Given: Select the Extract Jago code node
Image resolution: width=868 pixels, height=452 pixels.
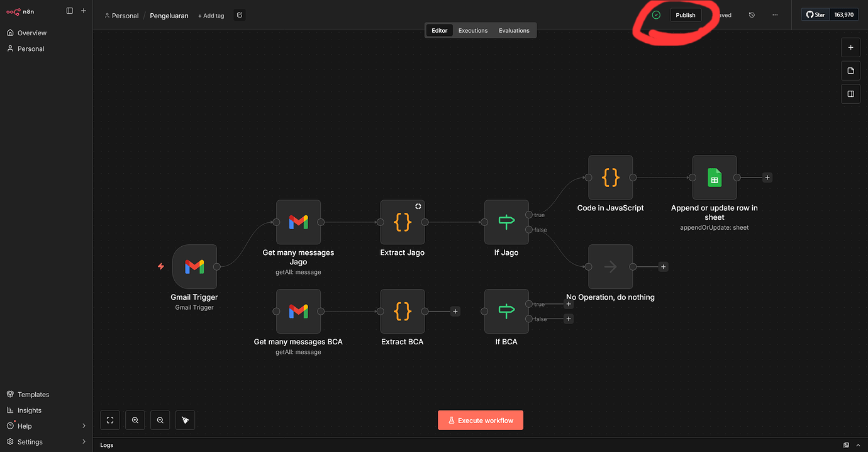Looking at the screenshot, I should [x=403, y=222].
